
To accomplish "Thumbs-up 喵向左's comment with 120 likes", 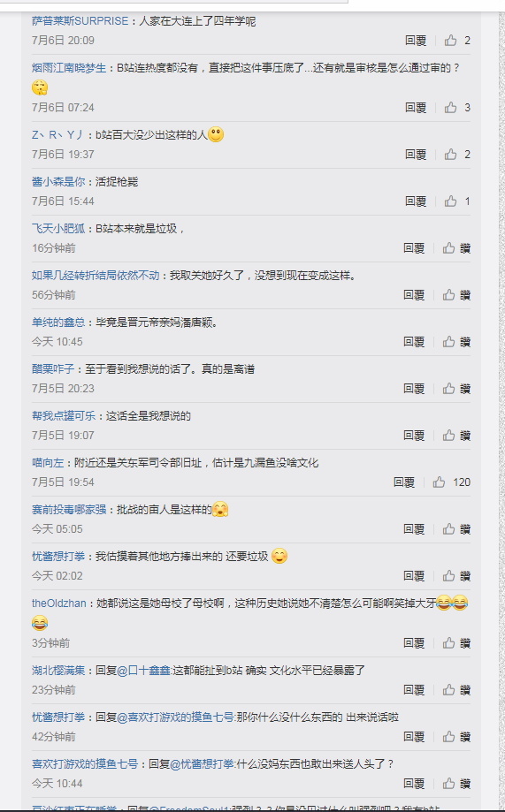I will (x=440, y=482).
